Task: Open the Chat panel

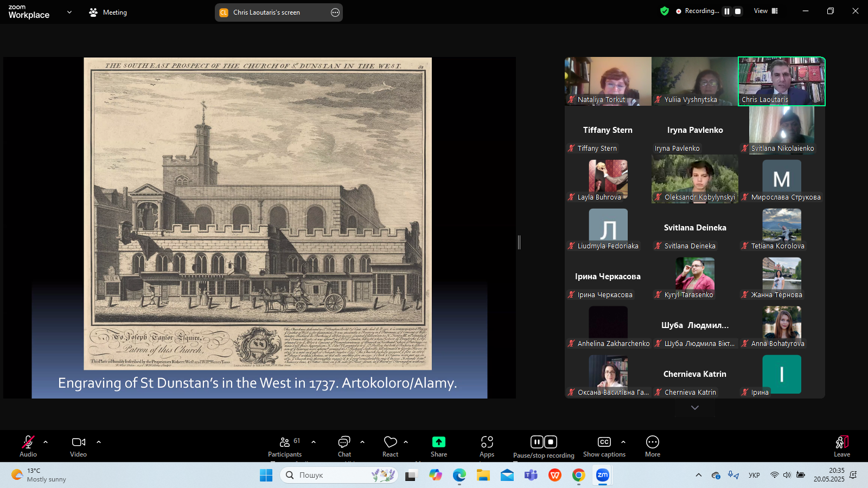Action: click(344, 446)
